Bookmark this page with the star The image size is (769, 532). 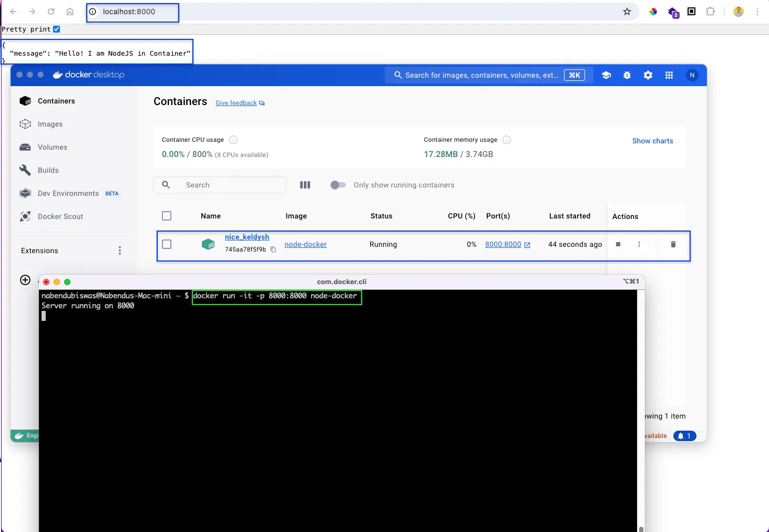tap(627, 12)
